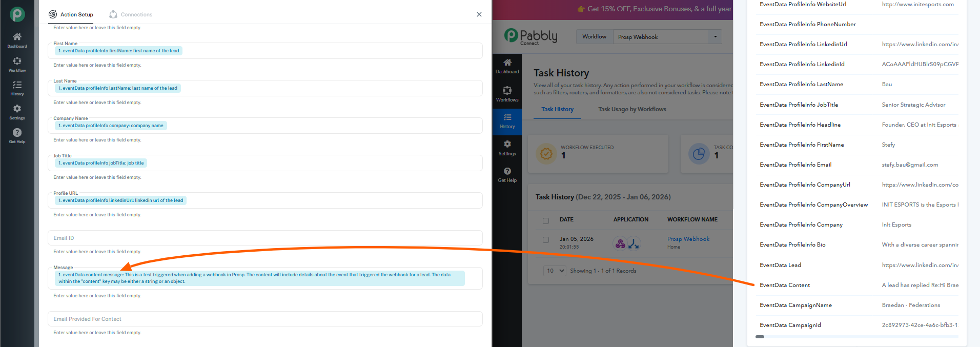The image size is (980, 347).
Task: Click the webhook application icon in the task row
Action: tap(620, 243)
